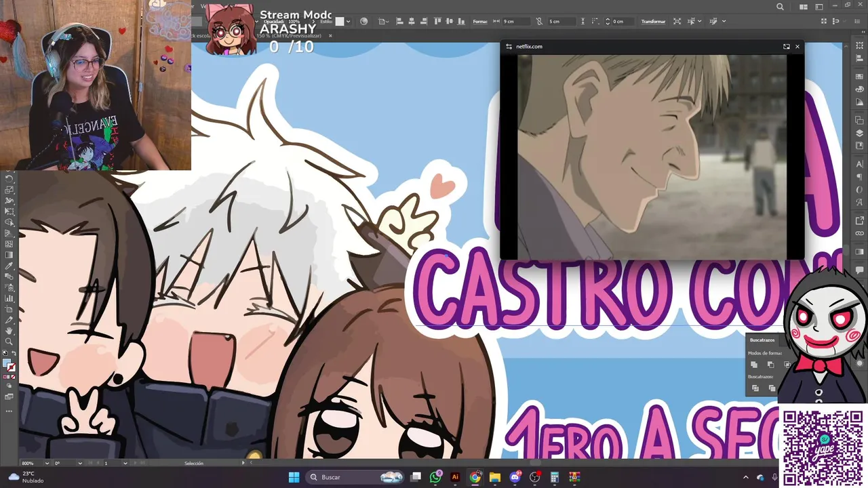Click the corner radius stepper arrows
868x488 pixels.
608,21
